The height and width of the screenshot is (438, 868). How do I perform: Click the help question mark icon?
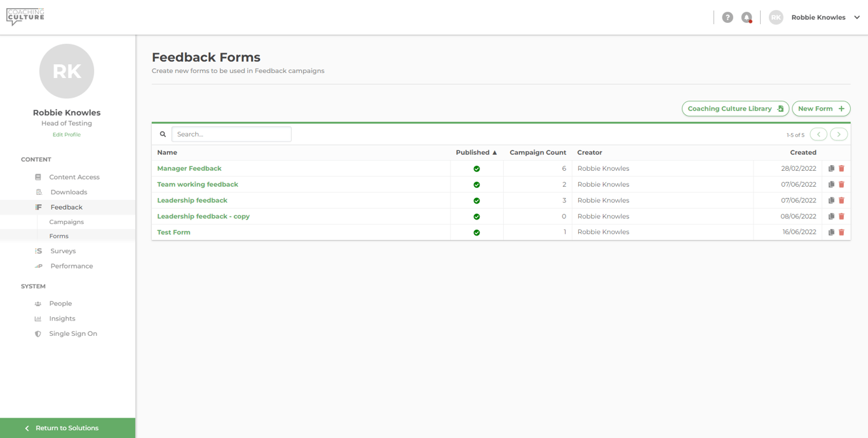pyautogui.click(x=728, y=18)
